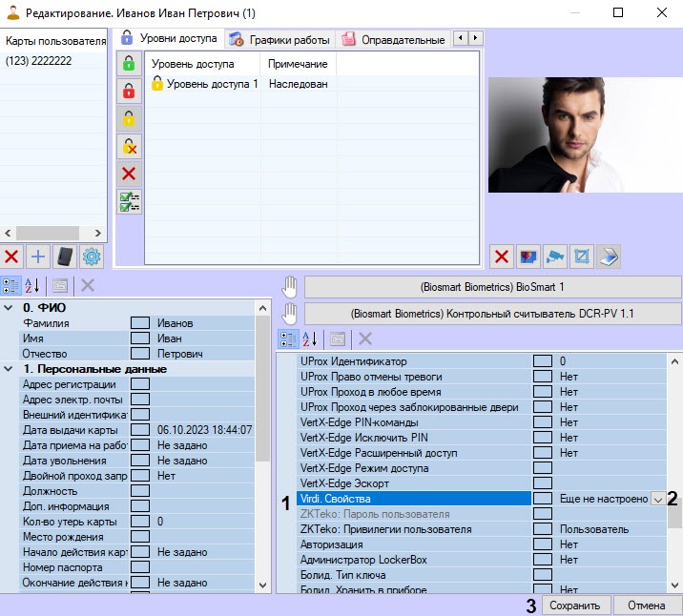Toggle the checkbox next to Фамилия
Viewport: 683px width, 616px height.
(139, 323)
